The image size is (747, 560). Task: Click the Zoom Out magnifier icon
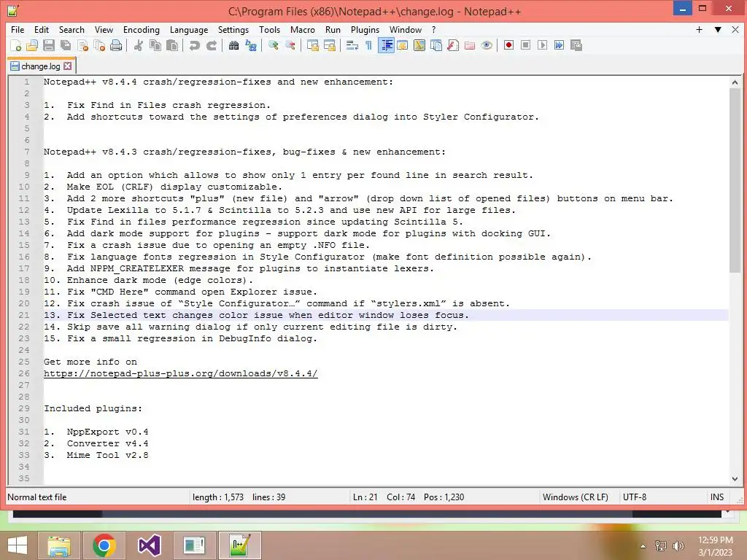tap(290, 45)
